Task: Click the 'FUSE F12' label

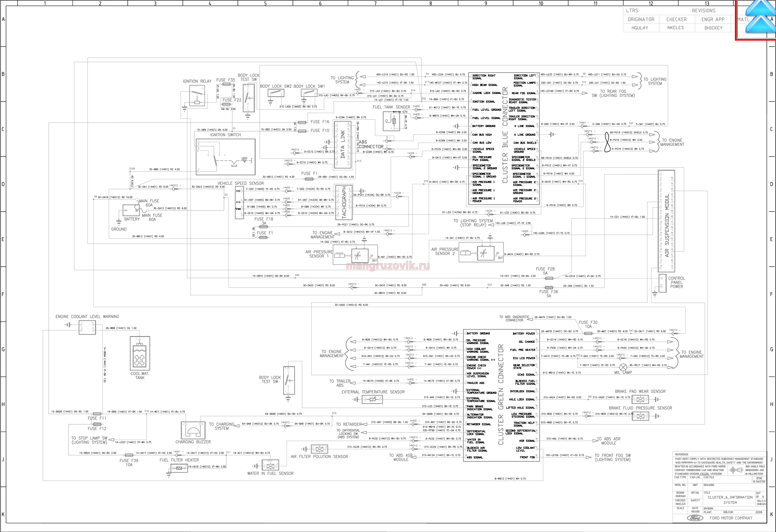Action: click(97, 429)
